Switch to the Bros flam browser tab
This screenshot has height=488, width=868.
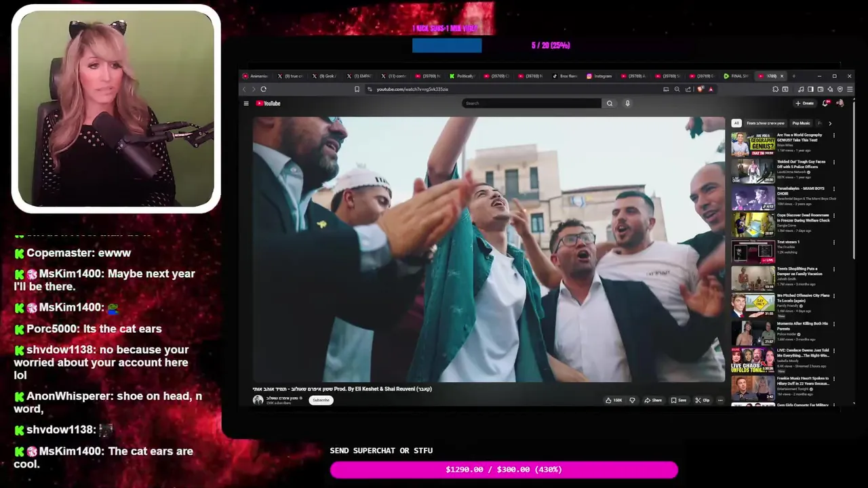[565, 76]
